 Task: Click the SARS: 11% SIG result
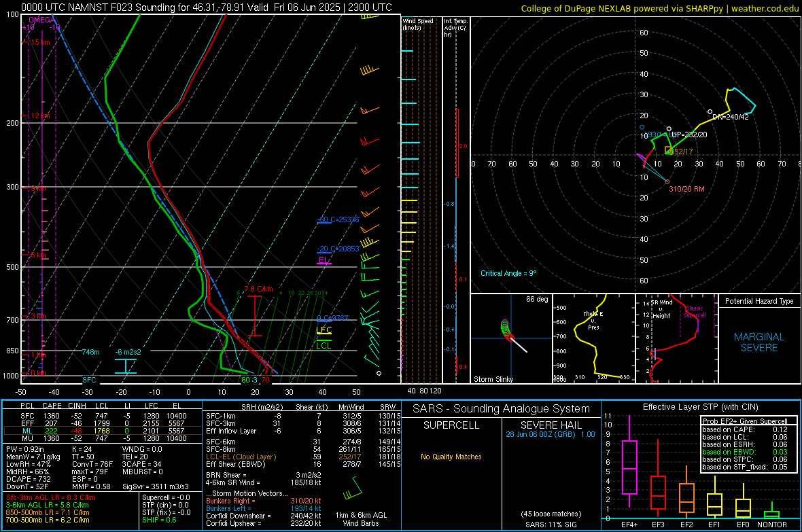551,525
